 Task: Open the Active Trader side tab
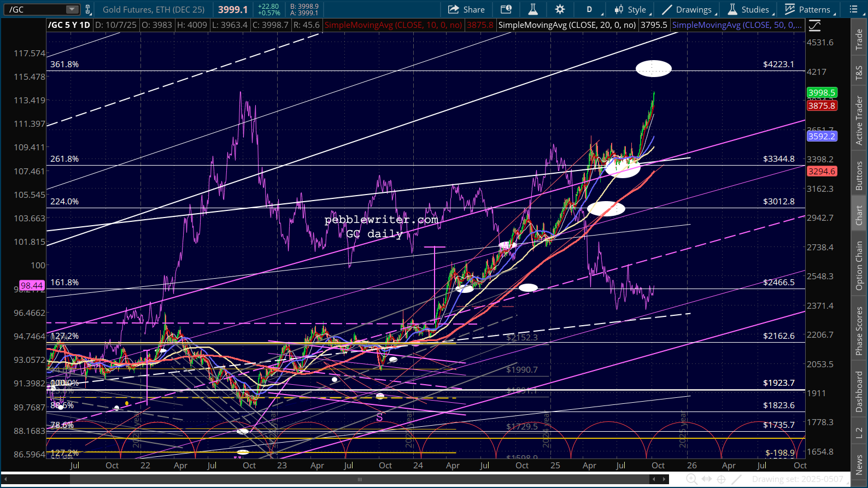click(859, 121)
